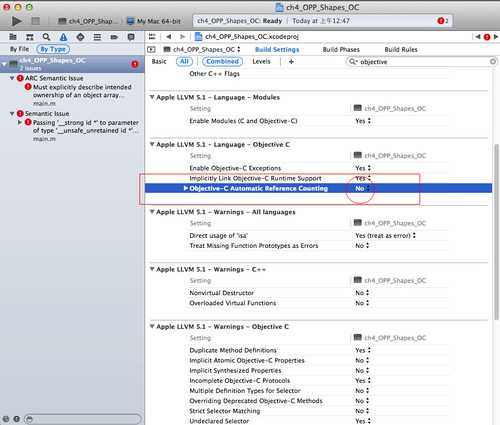The image size is (500, 425).
Task: Select the project row with 2 issues
Action: pos(72,64)
